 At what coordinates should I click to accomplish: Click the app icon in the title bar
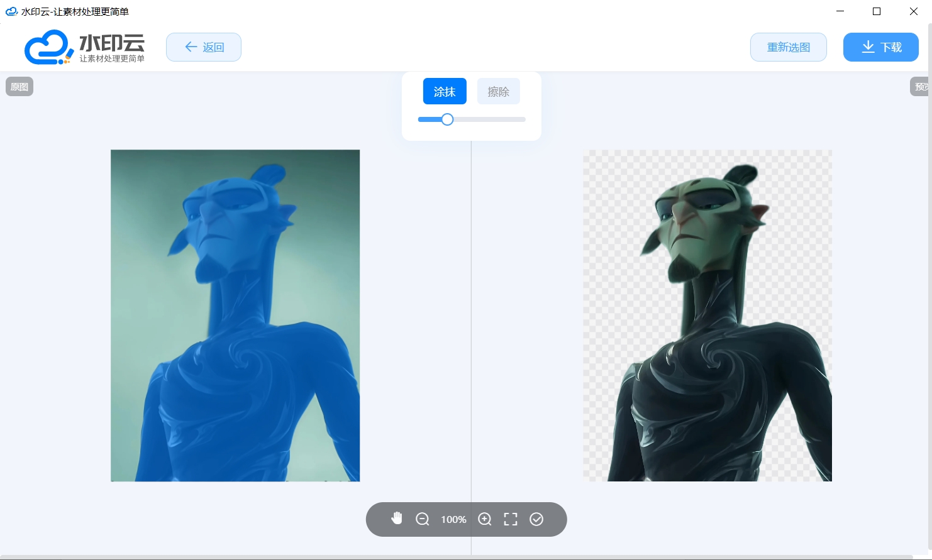(x=11, y=11)
